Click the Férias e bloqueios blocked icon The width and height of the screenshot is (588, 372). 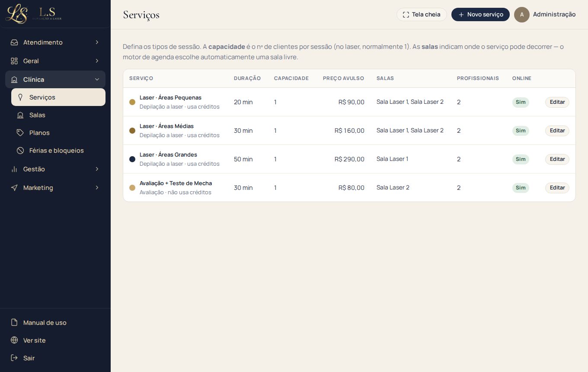click(x=20, y=151)
